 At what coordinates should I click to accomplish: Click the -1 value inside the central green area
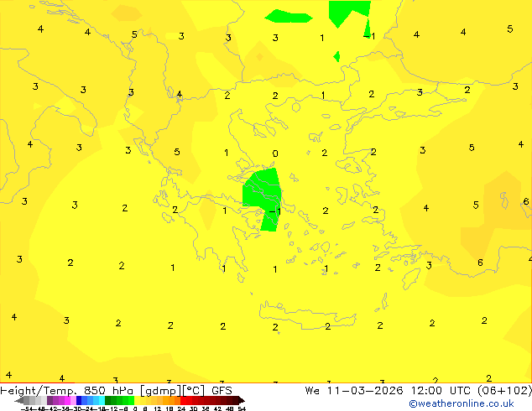pos(275,211)
